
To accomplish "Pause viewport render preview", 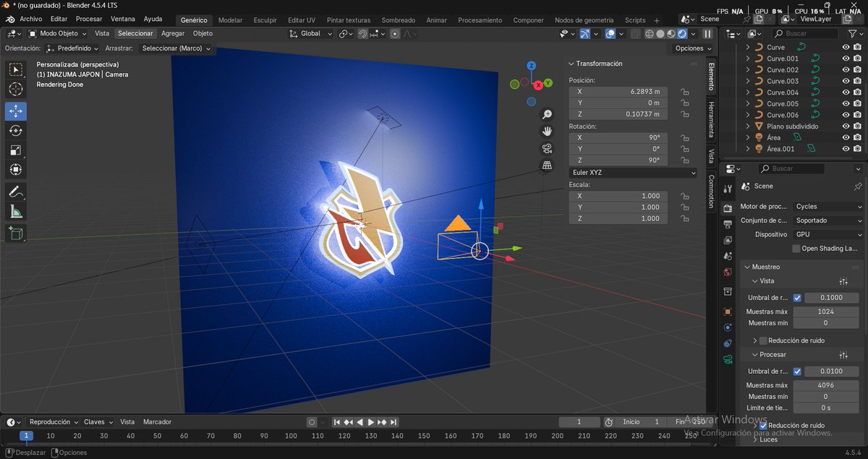I will click(x=707, y=33).
